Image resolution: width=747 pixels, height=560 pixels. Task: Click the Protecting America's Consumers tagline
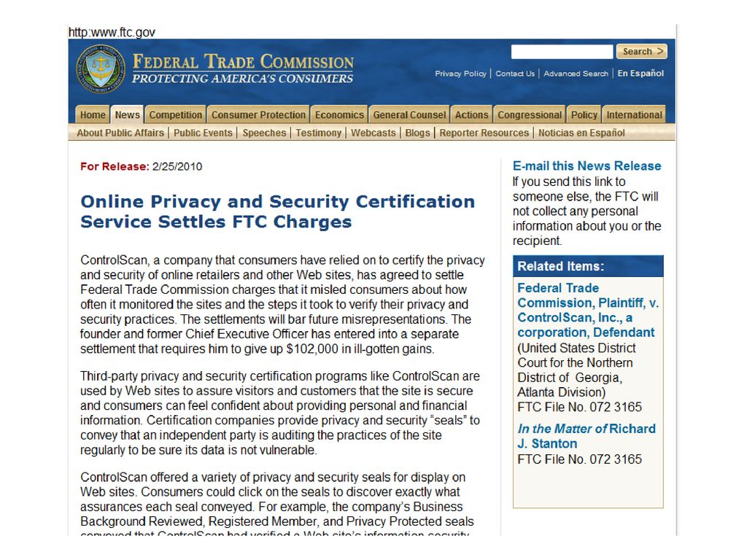(x=242, y=79)
